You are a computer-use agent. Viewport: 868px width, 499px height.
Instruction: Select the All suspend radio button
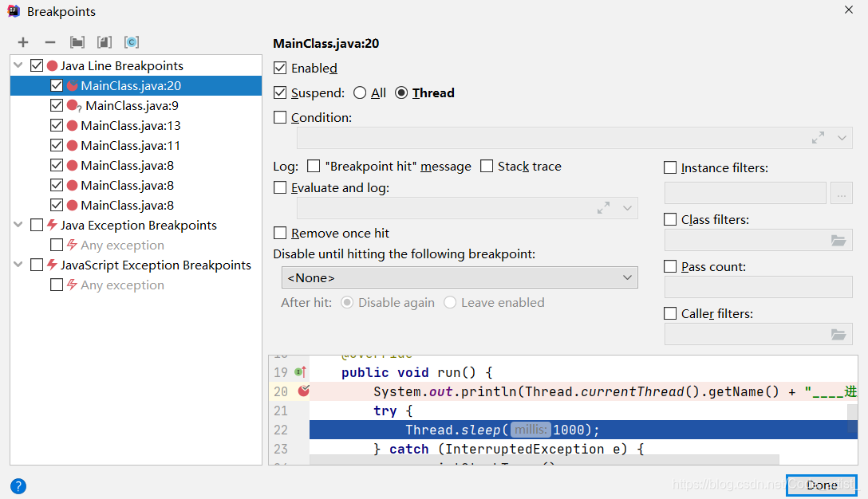(360, 92)
